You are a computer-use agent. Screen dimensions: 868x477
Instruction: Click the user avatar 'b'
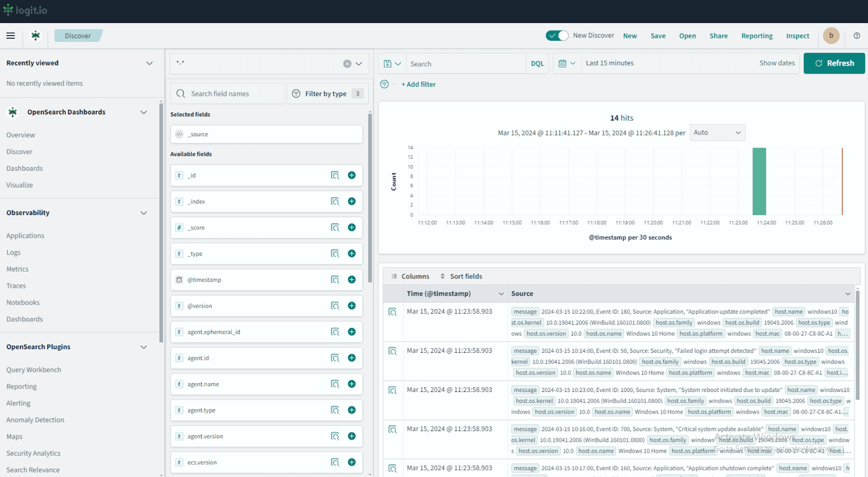pos(831,36)
